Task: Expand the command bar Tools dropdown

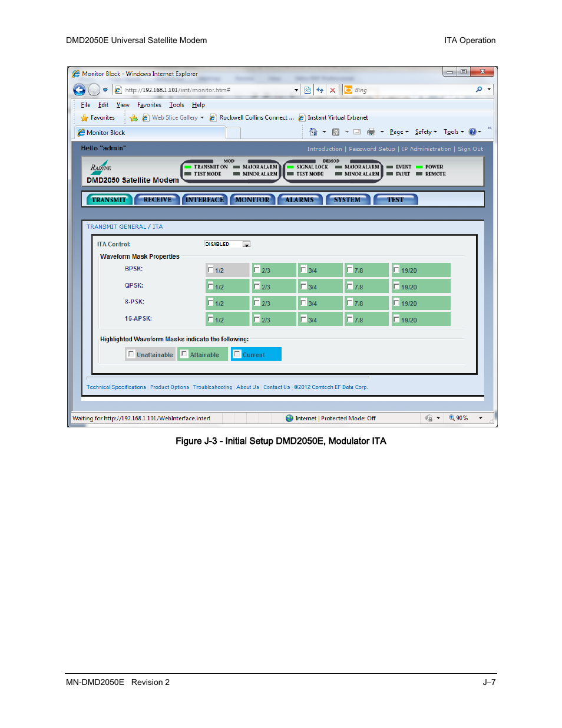Action: (454, 132)
